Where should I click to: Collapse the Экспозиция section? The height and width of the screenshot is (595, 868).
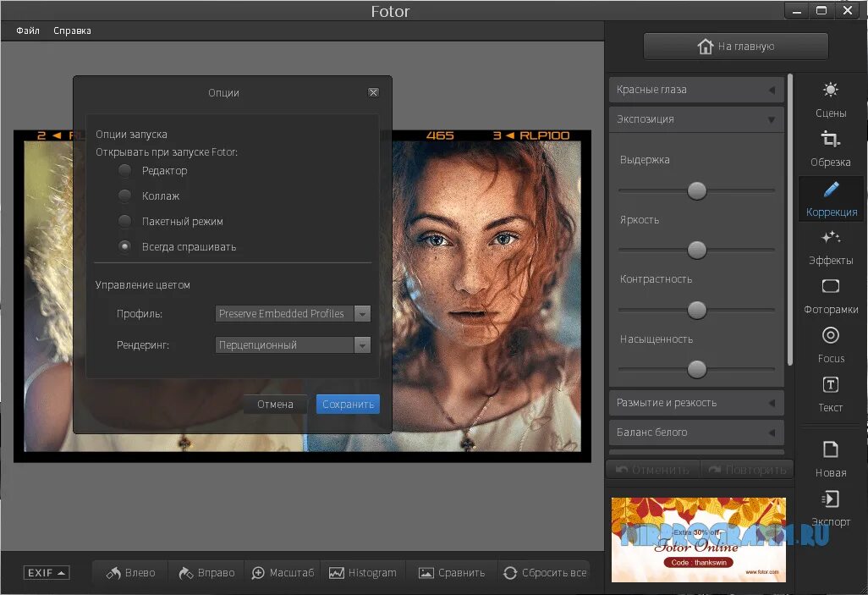[696, 119]
